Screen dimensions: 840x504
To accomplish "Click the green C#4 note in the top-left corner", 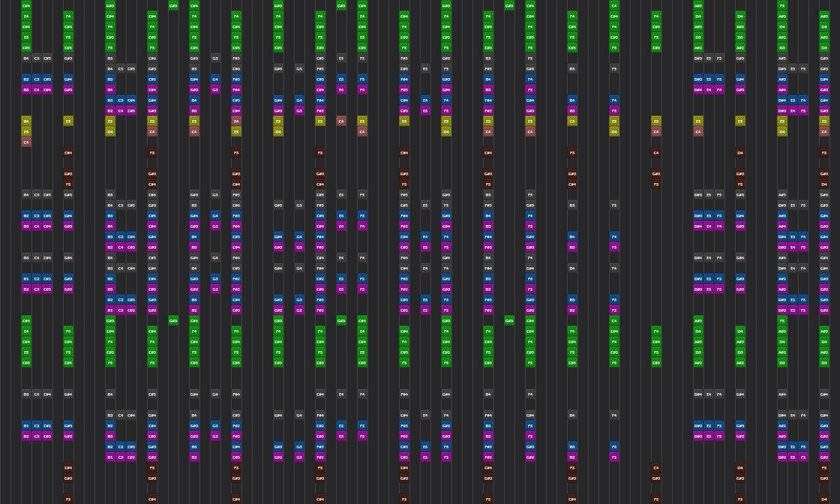I will tap(26, 5).
